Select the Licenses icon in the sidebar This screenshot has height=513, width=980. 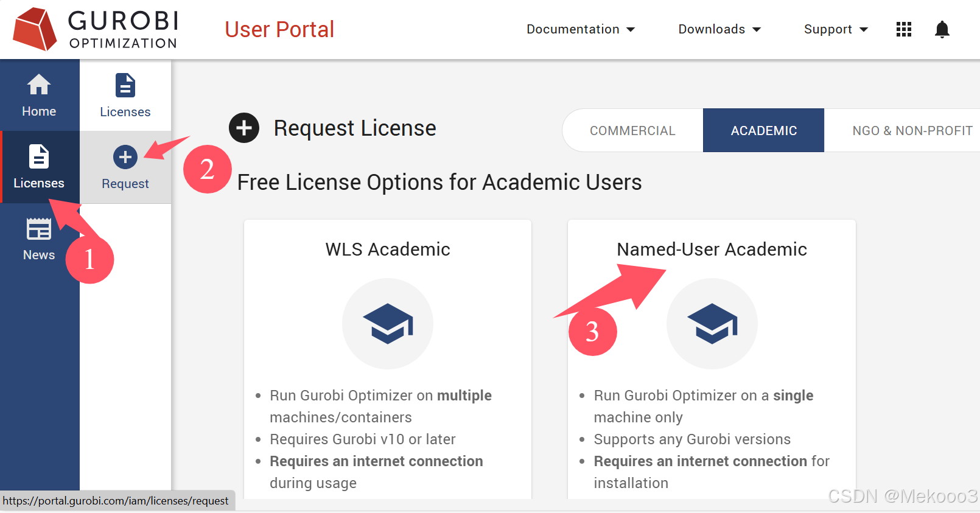[38, 167]
